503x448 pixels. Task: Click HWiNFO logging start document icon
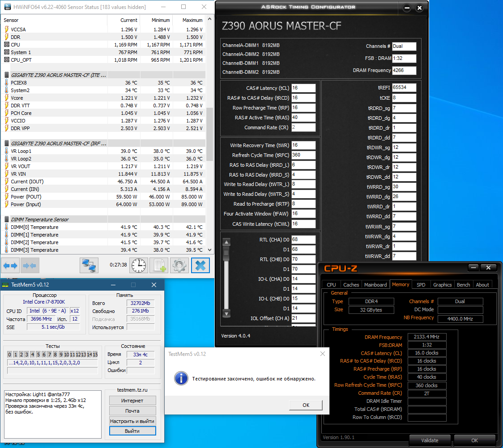point(159,265)
